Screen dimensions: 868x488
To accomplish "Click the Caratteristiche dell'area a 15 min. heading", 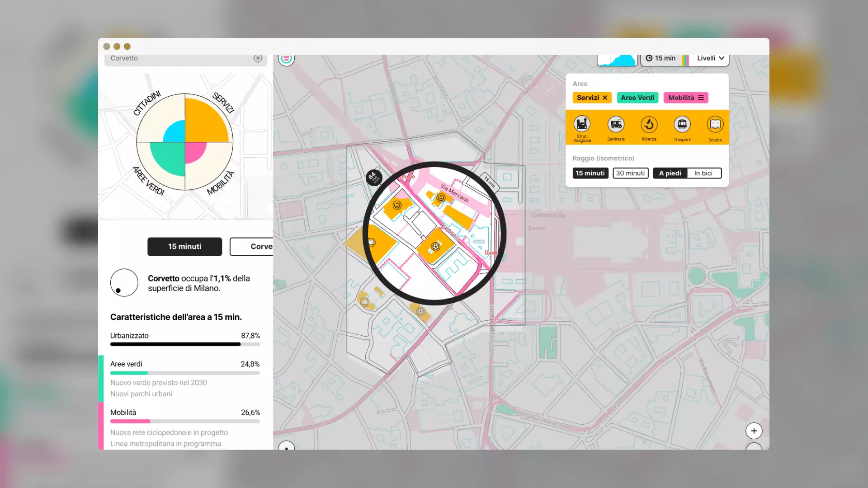I will click(x=176, y=317).
